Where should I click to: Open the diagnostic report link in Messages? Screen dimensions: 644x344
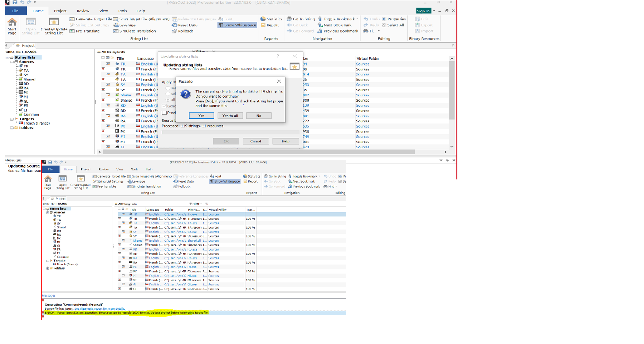pyautogui.click(x=99, y=309)
